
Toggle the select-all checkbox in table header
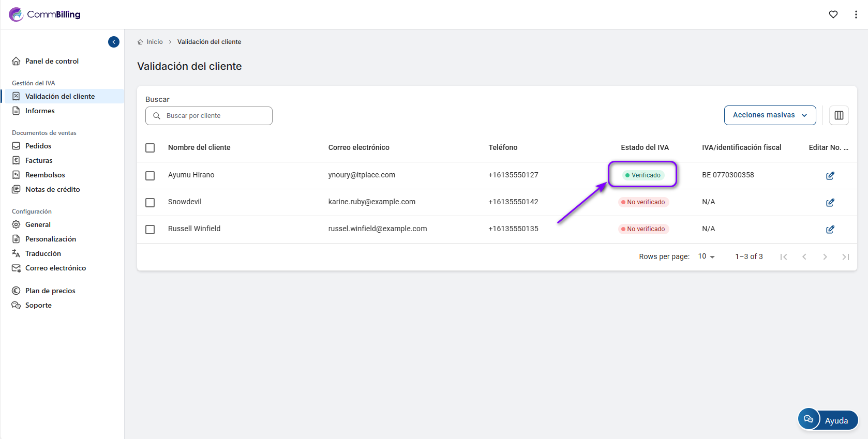(x=150, y=148)
